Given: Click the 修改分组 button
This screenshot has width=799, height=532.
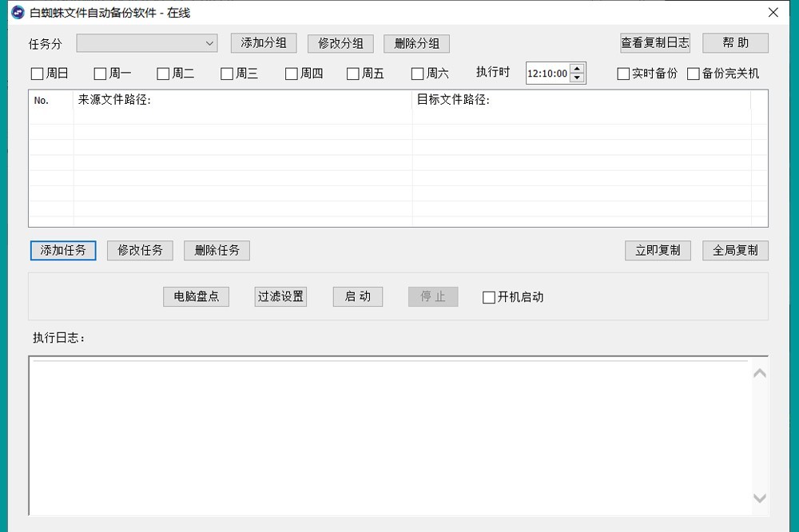Looking at the screenshot, I should click(x=340, y=43).
